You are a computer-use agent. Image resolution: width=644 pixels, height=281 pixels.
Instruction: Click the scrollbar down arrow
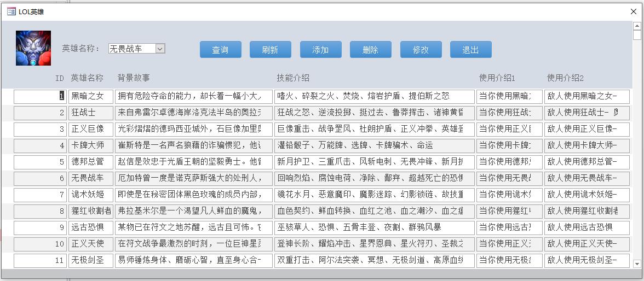click(x=636, y=264)
